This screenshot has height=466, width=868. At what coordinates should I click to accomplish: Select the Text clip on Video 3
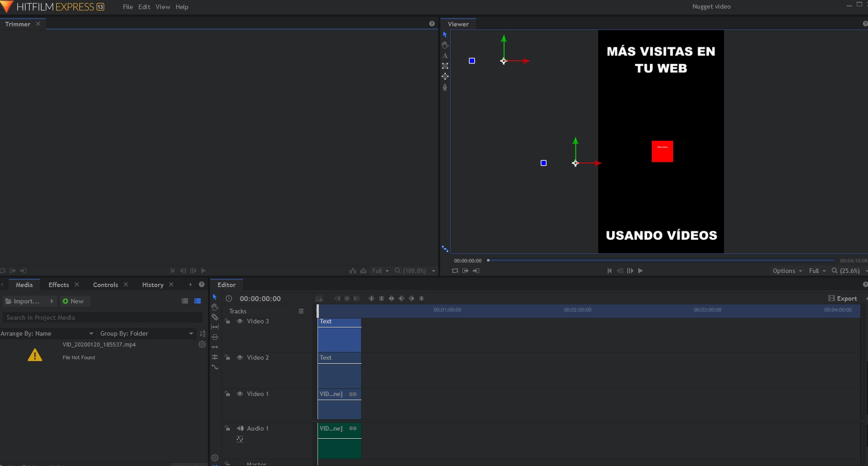339,335
